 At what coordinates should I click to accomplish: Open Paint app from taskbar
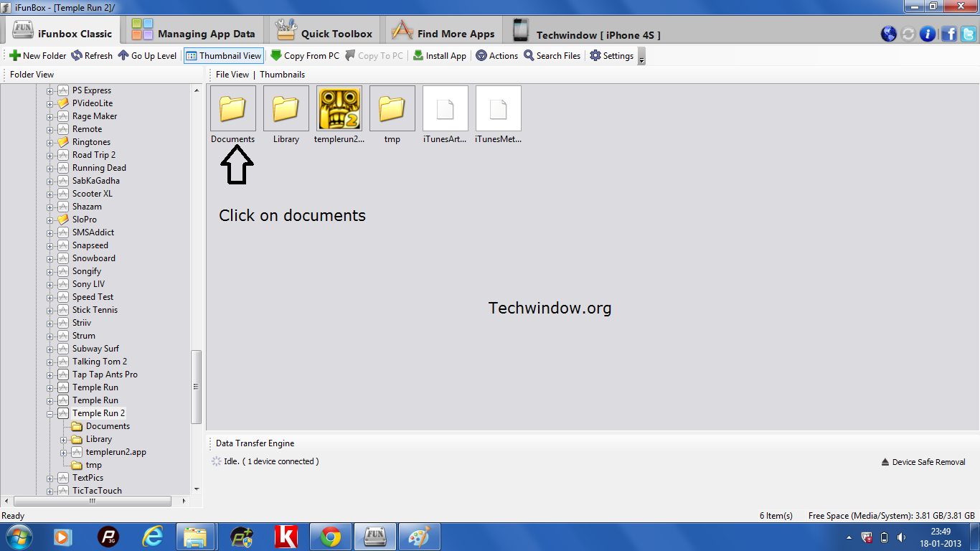tap(419, 537)
